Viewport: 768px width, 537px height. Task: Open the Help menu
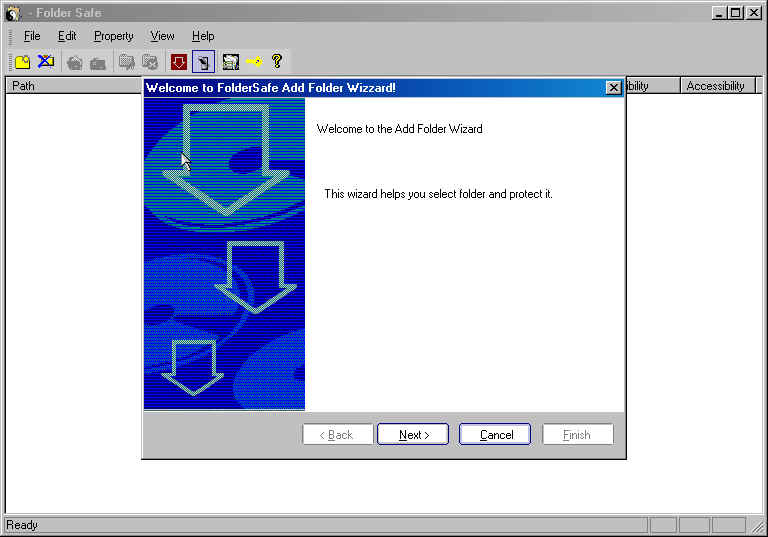pyautogui.click(x=203, y=36)
